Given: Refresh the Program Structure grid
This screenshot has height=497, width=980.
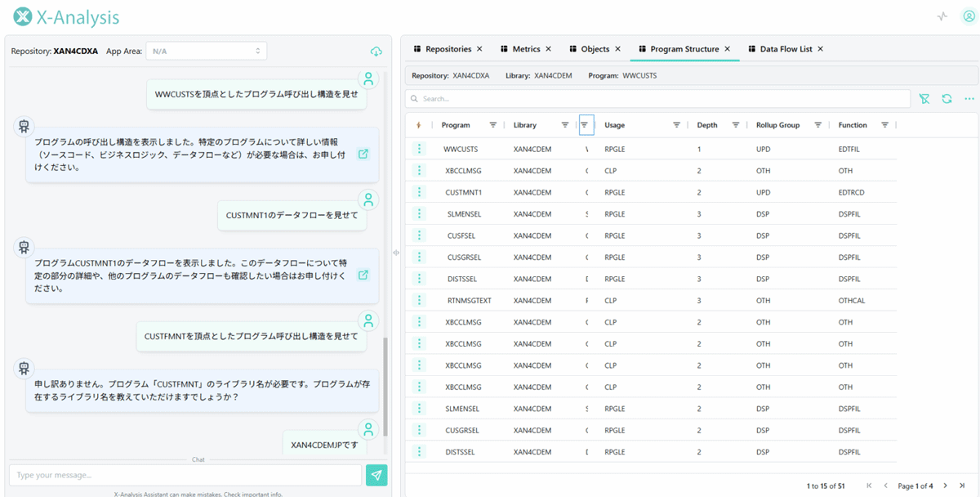Looking at the screenshot, I should (x=947, y=99).
